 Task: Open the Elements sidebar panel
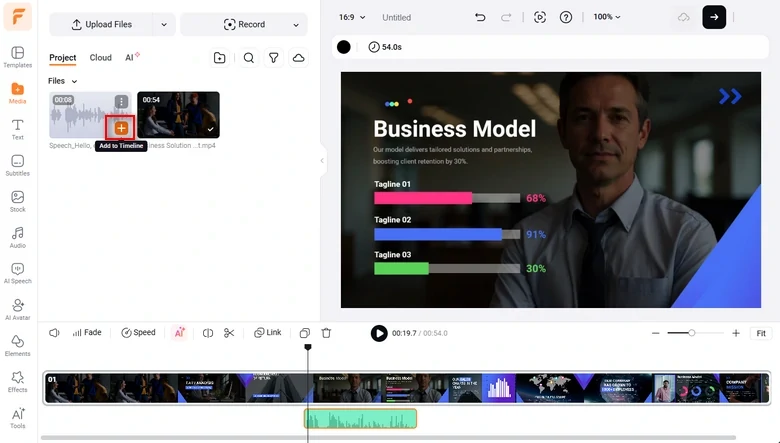[17, 346]
